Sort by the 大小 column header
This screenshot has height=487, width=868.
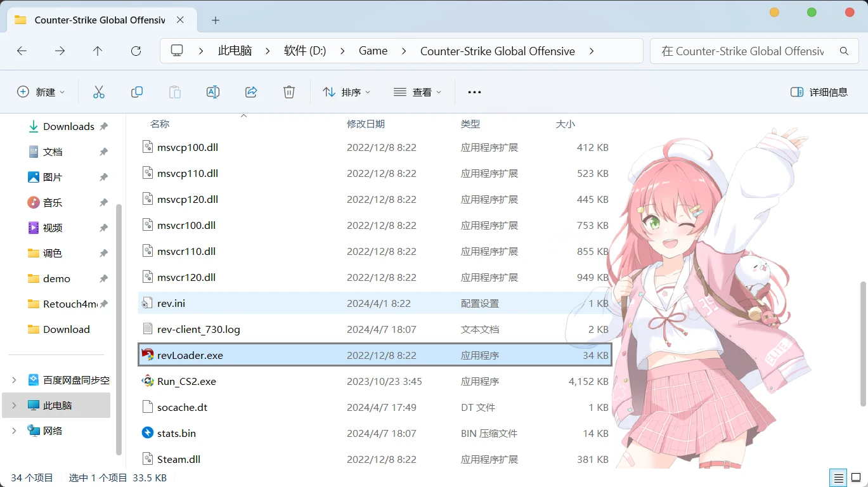pyautogui.click(x=566, y=124)
